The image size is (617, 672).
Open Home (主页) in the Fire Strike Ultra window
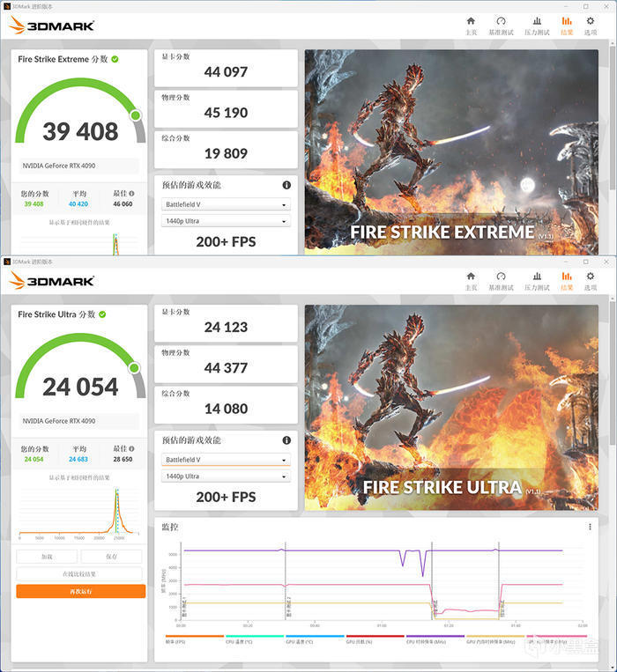pos(471,281)
